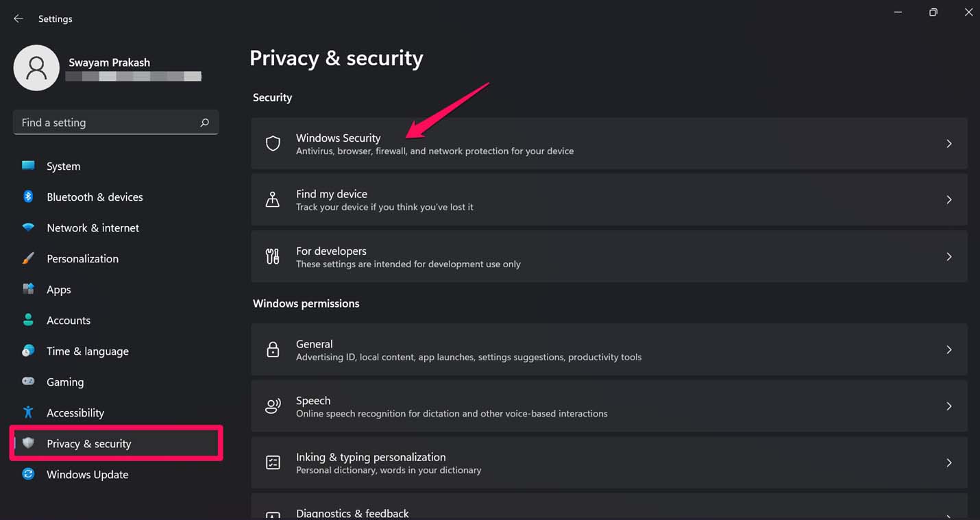The width and height of the screenshot is (980, 520).
Task: Open the Apps settings category
Action: (x=59, y=290)
